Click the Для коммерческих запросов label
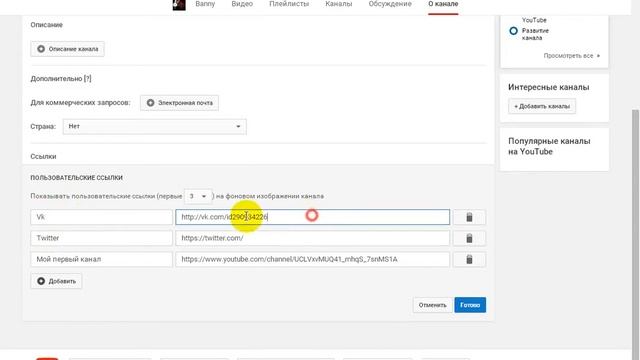Screen dimensions: 640x360 tap(80, 102)
